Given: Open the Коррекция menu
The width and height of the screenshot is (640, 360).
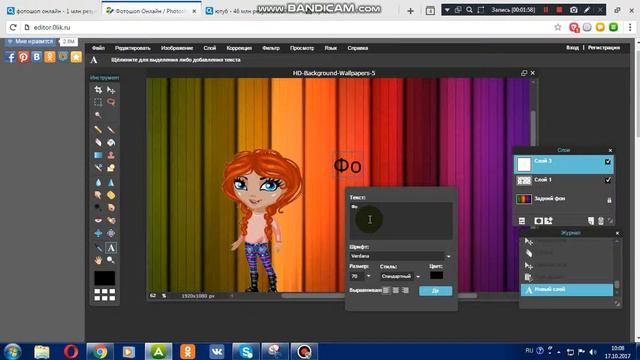Looking at the screenshot, I should click(x=239, y=48).
